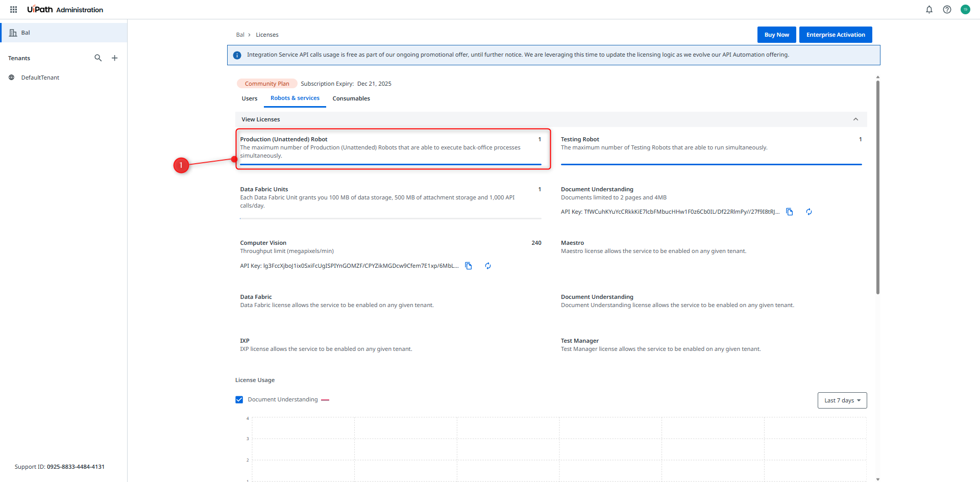Select the Robots & services tab
This screenshot has height=482, width=980.
[x=295, y=98]
